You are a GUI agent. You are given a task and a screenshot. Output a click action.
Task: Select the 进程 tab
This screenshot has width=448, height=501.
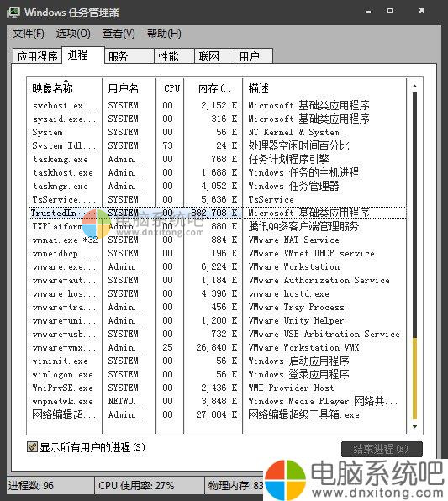(x=83, y=55)
